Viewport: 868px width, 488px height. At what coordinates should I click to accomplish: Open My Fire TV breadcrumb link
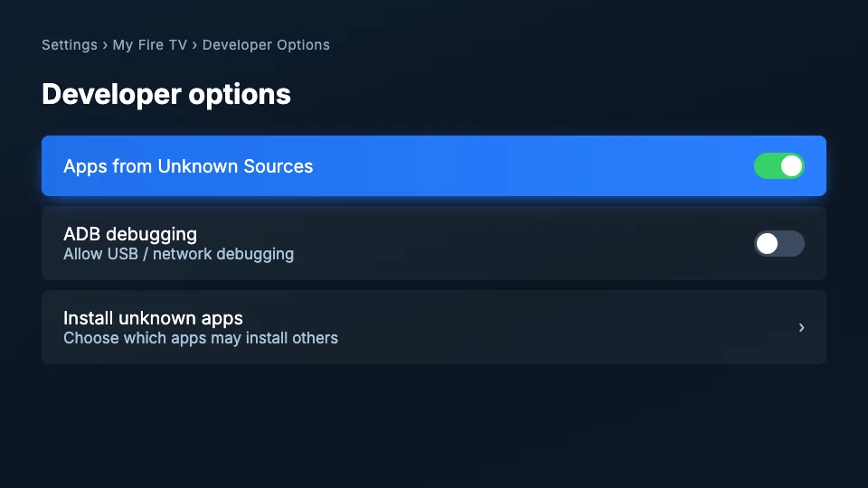click(x=150, y=45)
